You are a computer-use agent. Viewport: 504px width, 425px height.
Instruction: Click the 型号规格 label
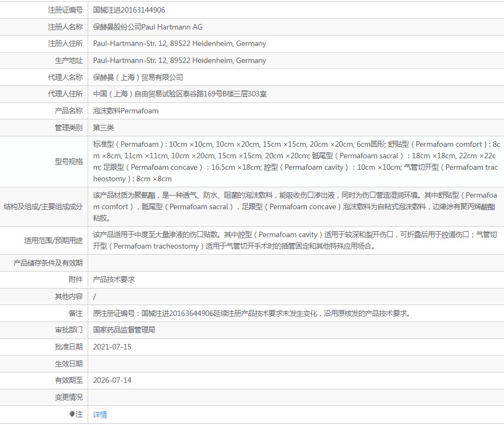(69, 161)
